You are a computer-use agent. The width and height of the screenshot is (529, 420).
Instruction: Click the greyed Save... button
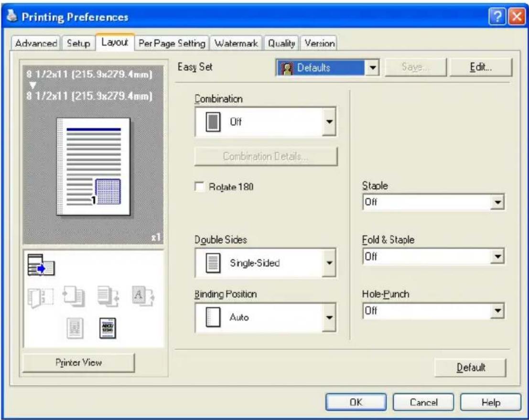click(416, 67)
